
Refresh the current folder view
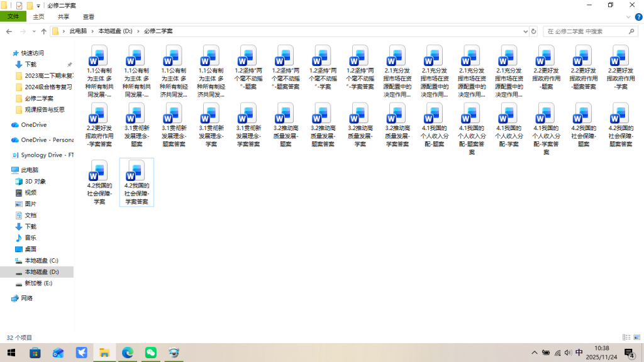click(x=534, y=31)
